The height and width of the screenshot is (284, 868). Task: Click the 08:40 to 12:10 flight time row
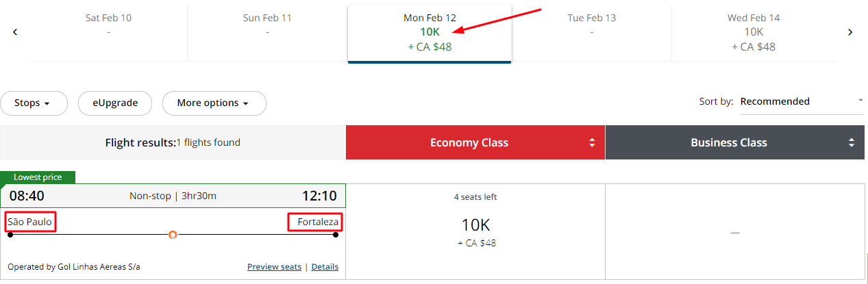click(x=173, y=196)
